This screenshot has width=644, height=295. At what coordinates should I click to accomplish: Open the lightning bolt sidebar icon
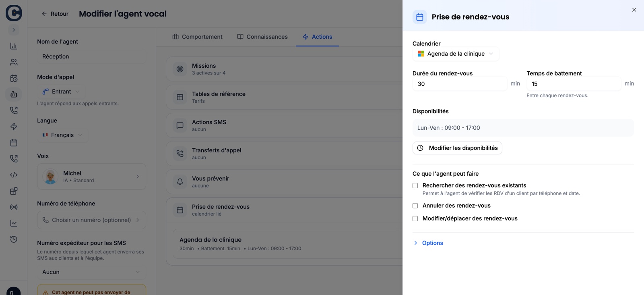click(14, 127)
